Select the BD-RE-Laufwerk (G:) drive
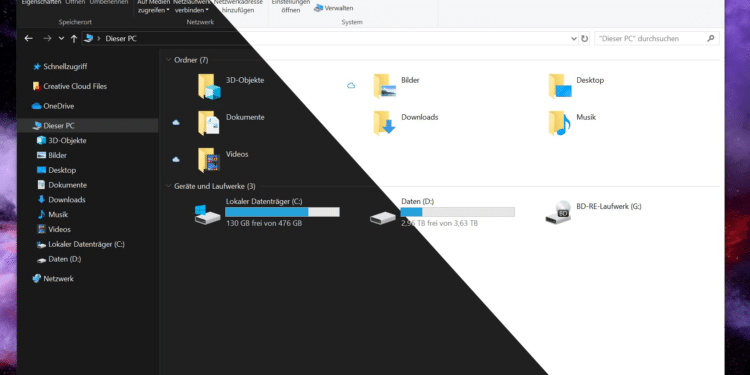Image resolution: width=750 pixels, height=375 pixels. coord(594,212)
